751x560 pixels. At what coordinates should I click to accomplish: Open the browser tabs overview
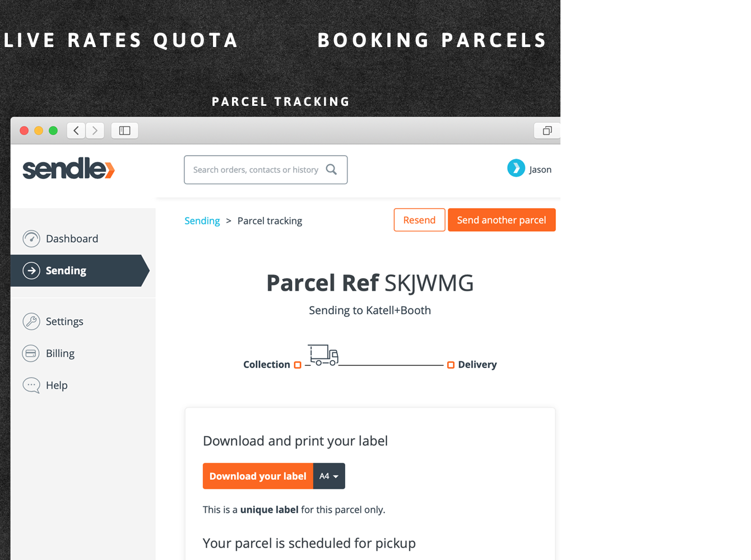pyautogui.click(x=547, y=130)
